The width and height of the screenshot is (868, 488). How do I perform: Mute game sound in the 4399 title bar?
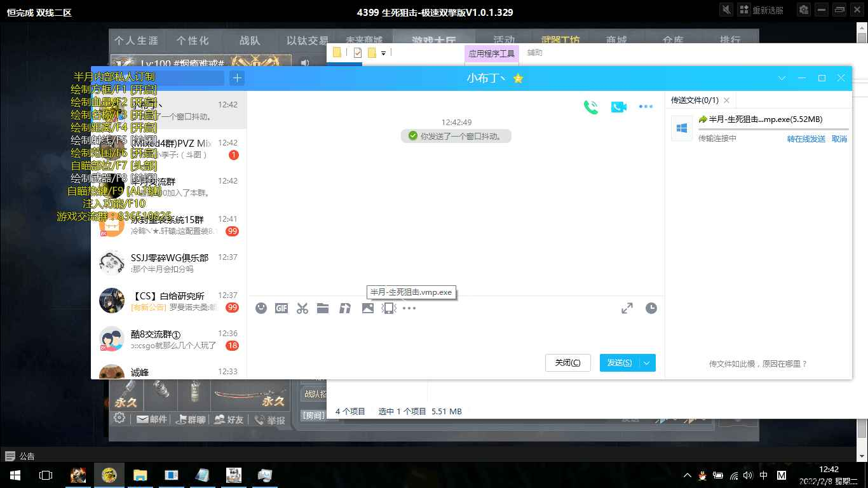point(726,10)
